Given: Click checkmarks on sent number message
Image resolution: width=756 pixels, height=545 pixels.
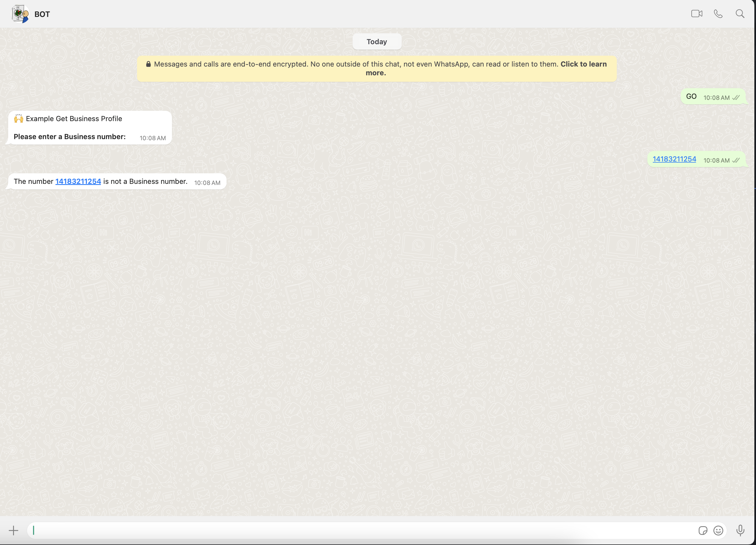Looking at the screenshot, I should [x=736, y=160].
